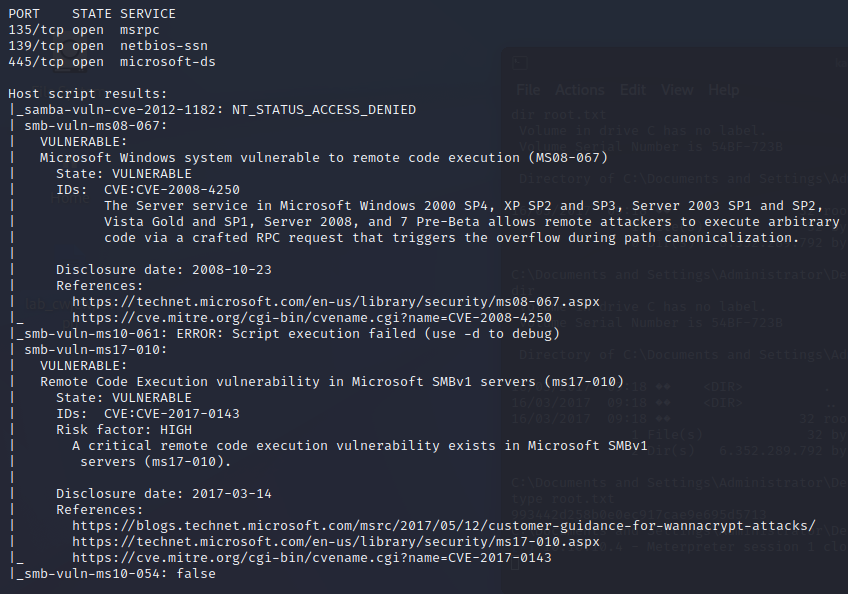The width and height of the screenshot is (848, 594).
Task: Open the cve.mitre.org CVE-2008-4250 link
Action: point(312,318)
